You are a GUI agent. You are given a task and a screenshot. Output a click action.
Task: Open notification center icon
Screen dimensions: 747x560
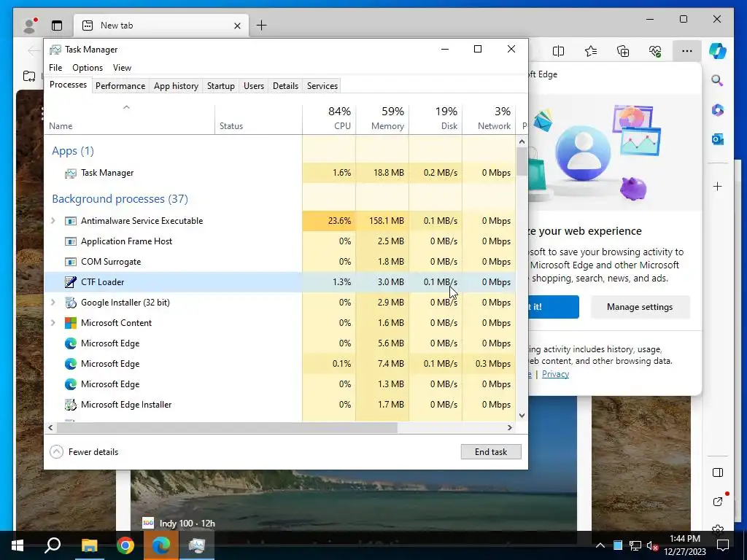723,545
